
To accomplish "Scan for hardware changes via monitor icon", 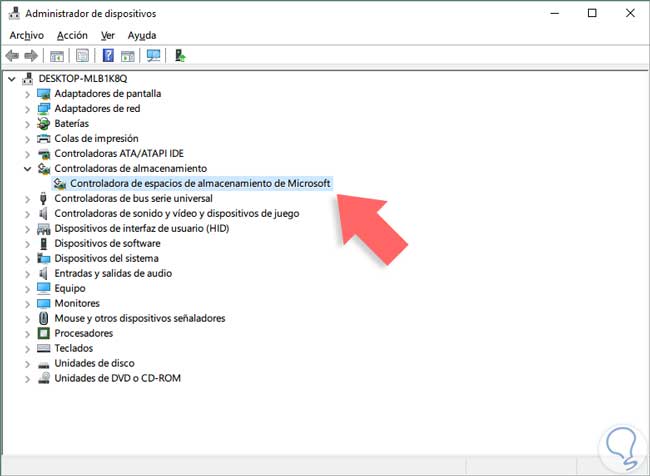I will 153,56.
